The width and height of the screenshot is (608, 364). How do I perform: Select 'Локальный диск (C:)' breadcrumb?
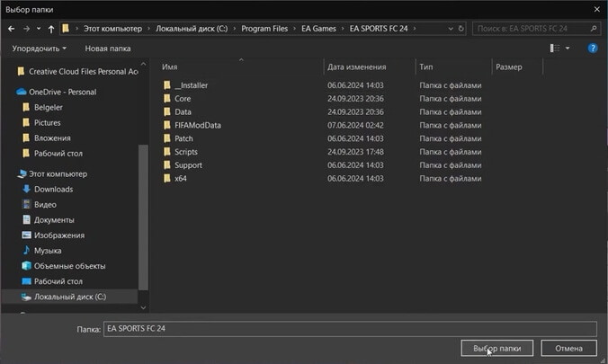coord(192,29)
